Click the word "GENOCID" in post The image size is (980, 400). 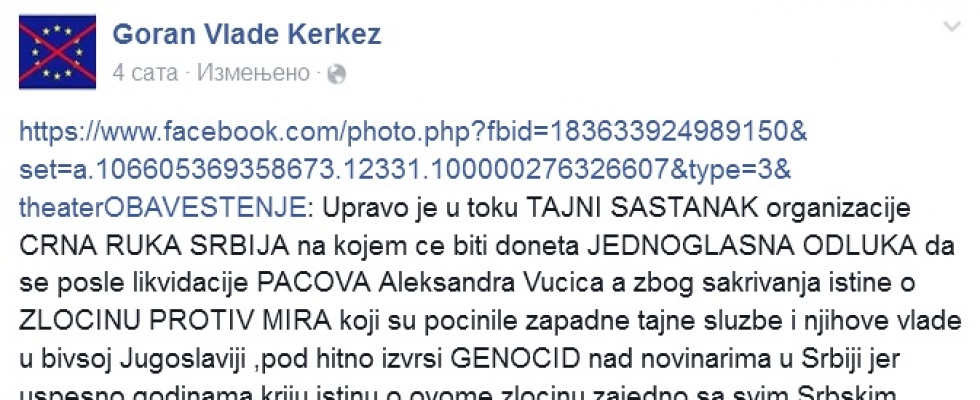point(516,358)
